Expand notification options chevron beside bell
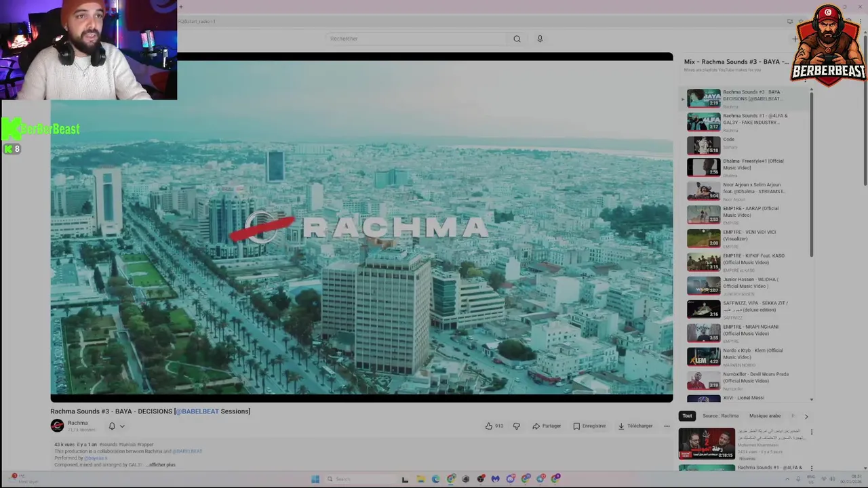Screen dimensions: 868x488 point(122,426)
